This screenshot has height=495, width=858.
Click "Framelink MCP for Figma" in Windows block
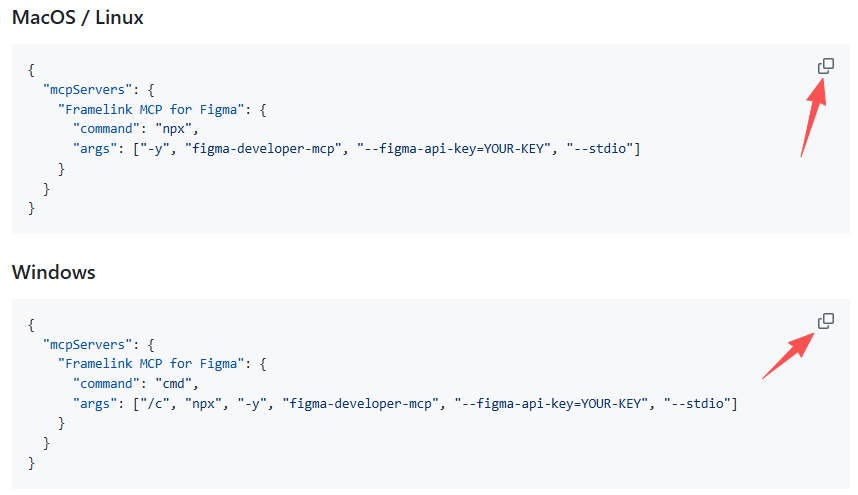[x=151, y=364]
